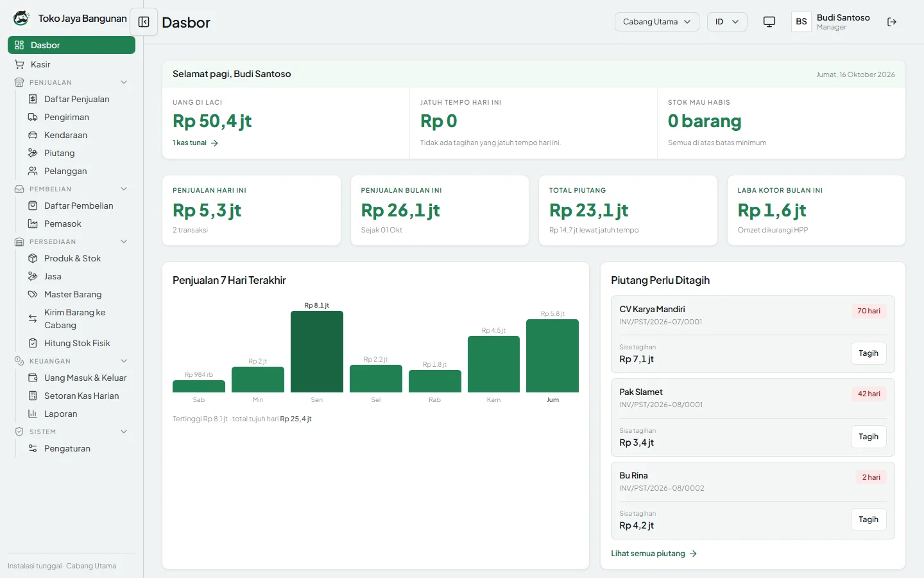
Task: Click the Daftar Penjualan invoice icon
Action: (x=33, y=99)
